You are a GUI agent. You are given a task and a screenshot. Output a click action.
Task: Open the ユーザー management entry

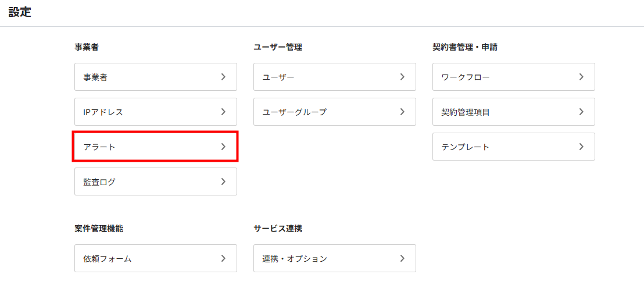335,77
